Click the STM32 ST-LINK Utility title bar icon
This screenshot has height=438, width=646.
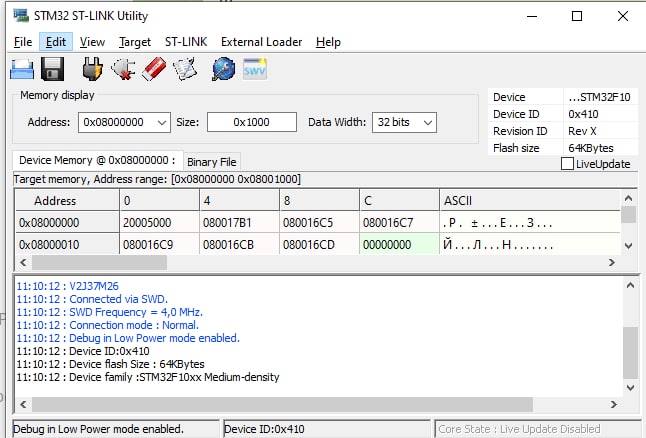click(x=21, y=16)
